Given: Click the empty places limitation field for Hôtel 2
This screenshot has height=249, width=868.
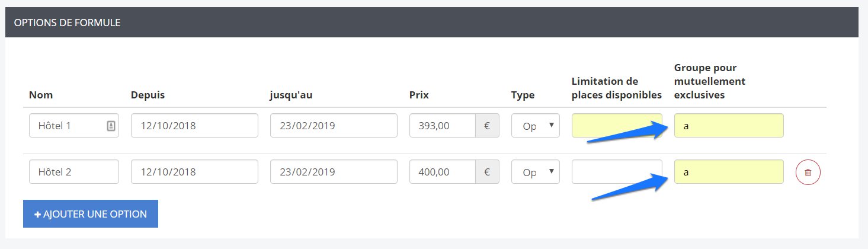Looking at the screenshot, I should pyautogui.click(x=616, y=172).
